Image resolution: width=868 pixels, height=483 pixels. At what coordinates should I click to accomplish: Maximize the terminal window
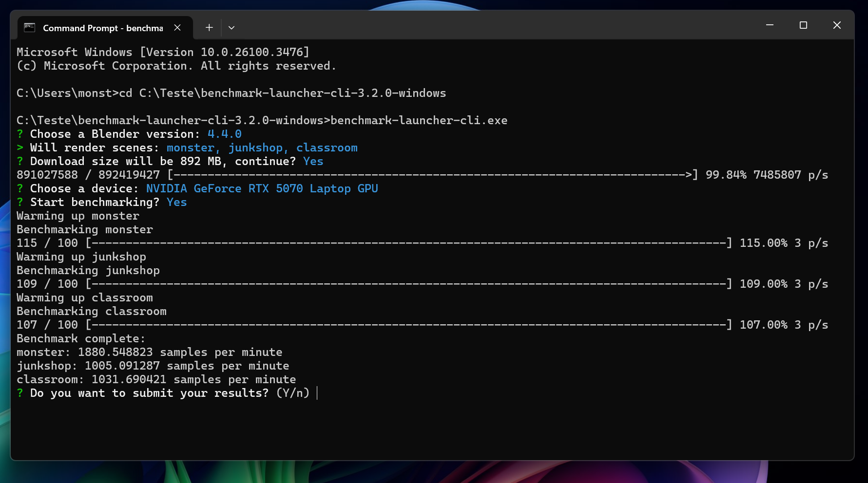coord(803,25)
